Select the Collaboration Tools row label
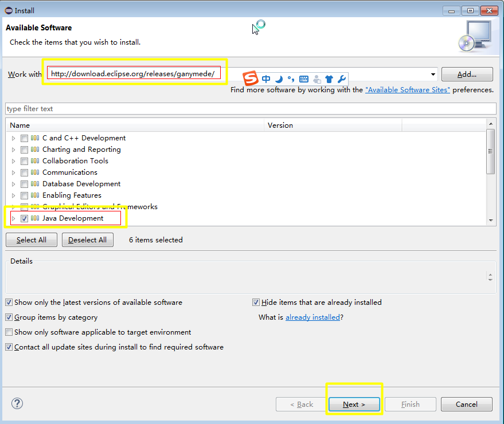 [x=76, y=161]
